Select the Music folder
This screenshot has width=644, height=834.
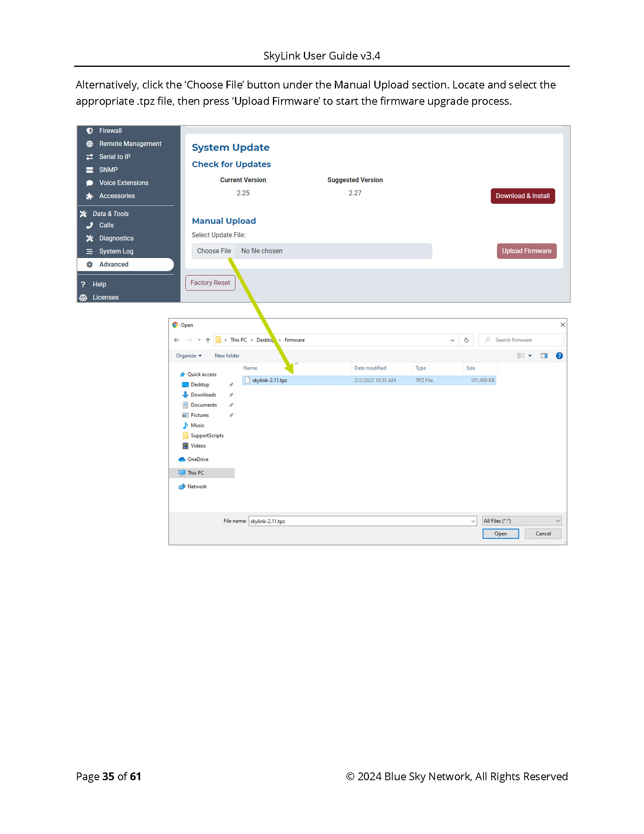(x=198, y=426)
